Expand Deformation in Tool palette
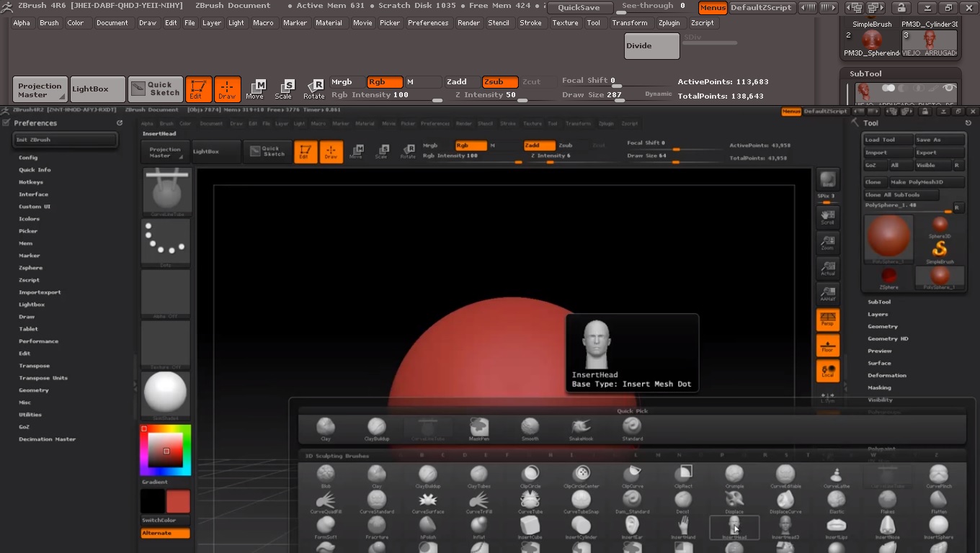Screen dimensions: 980x553 point(887,375)
